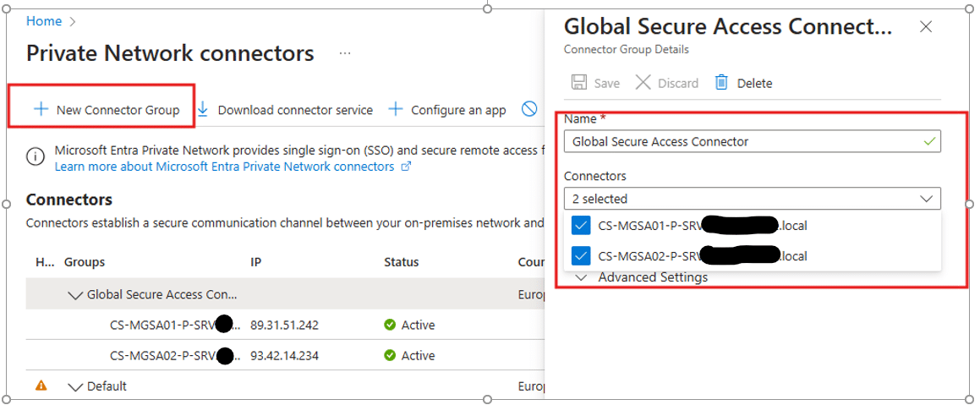Click the Active status for 89.31.51.242
This screenshot has width=980, height=405.
pos(418,325)
